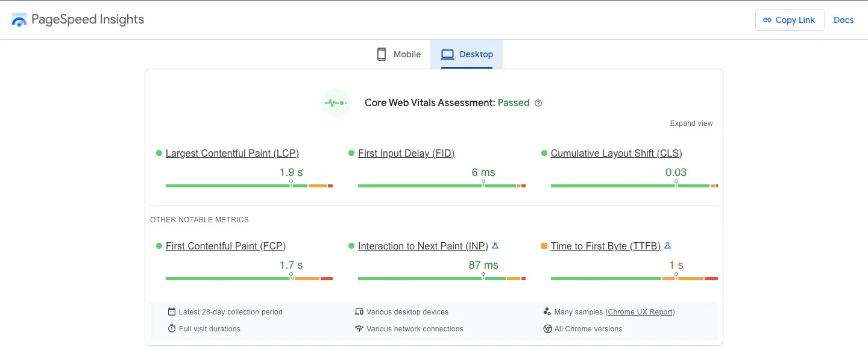Open Largest Contentful Paint (LCP) link
The height and width of the screenshot is (347, 868).
232,154
